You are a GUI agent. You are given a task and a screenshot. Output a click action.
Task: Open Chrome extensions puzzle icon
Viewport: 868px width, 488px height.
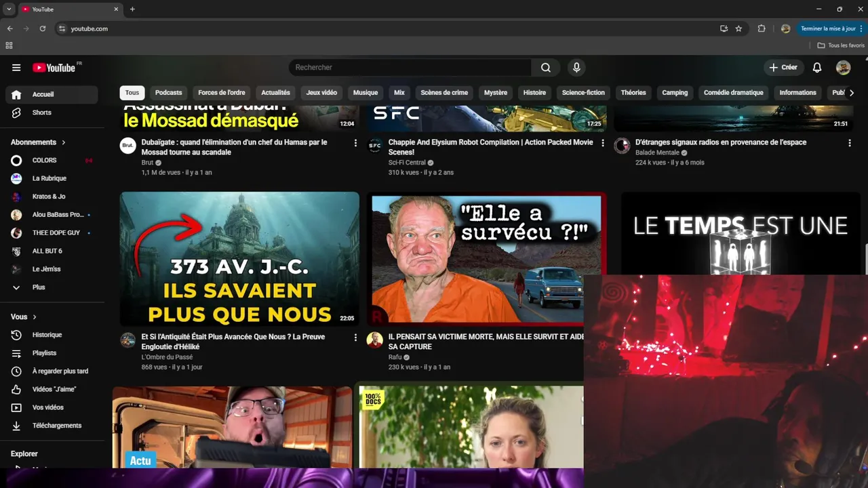click(x=762, y=28)
